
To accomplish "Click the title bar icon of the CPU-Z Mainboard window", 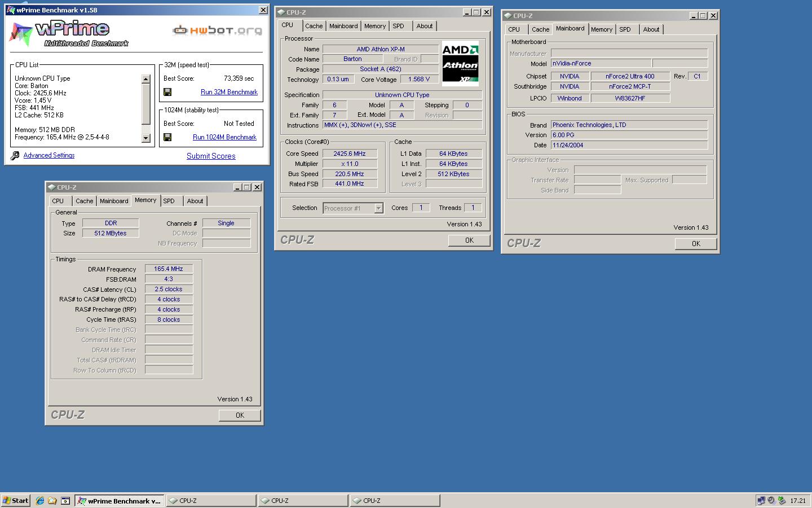I will point(507,16).
